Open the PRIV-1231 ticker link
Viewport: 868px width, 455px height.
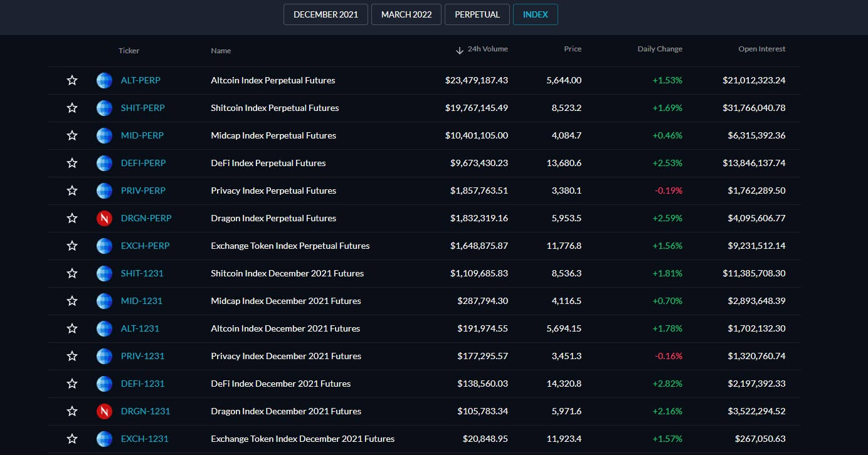click(x=143, y=356)
